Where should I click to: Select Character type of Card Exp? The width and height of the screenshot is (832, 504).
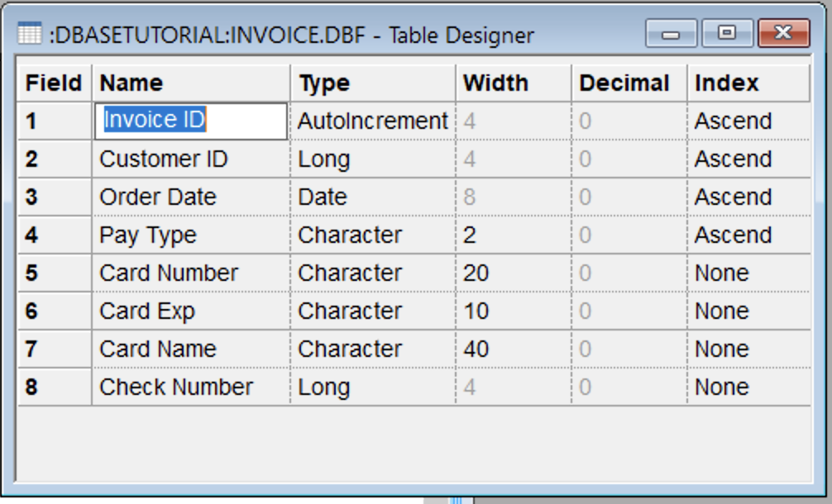[x=372, y=311]
